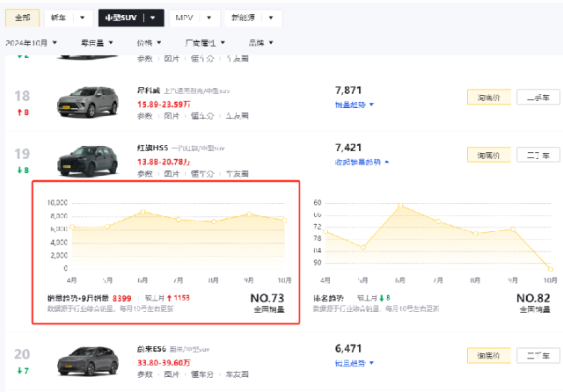Open the MPV category dropdown
563x392 pixels.
(x=194, y=18)
